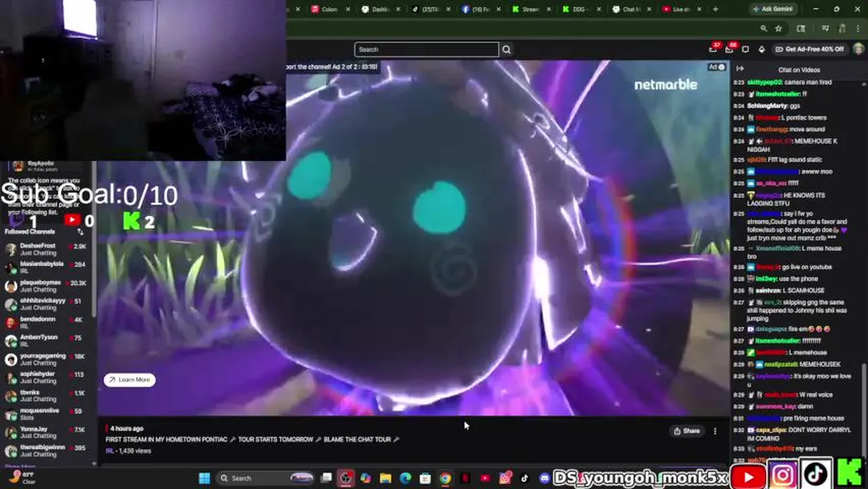The image size is (868, 489).
Task: Open Discord from the taskbar
Action: coord(544,478)
